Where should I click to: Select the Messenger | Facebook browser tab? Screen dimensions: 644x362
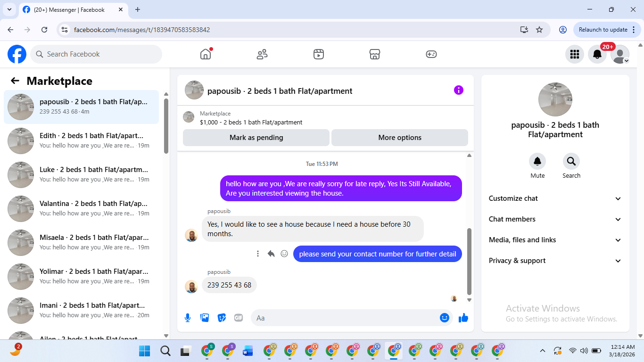[x=74, y=9]
